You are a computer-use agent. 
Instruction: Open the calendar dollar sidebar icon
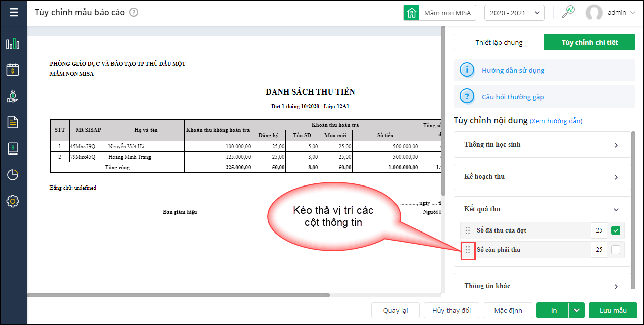(x=13, y=70)
